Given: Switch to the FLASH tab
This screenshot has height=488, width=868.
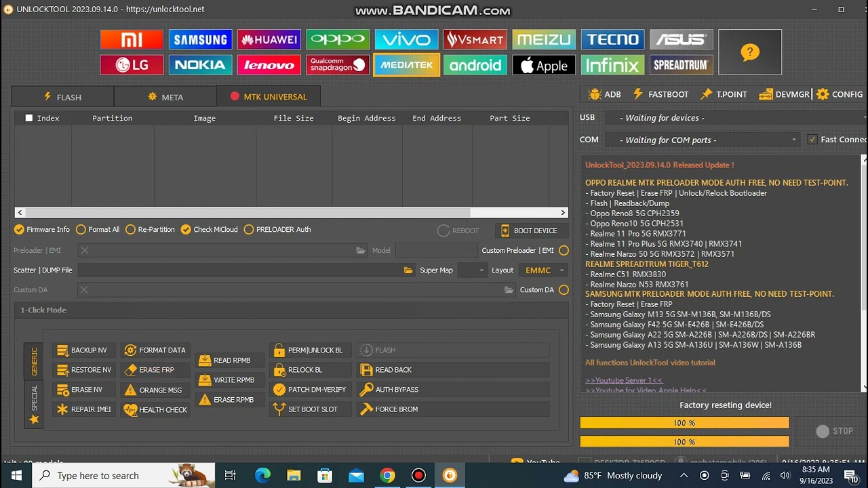Looking at the screenshot, I should (x=62, y=97).
